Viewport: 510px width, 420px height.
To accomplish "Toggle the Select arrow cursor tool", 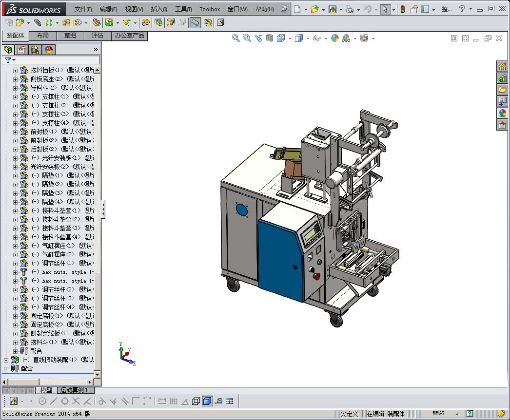I will (385, 9).
